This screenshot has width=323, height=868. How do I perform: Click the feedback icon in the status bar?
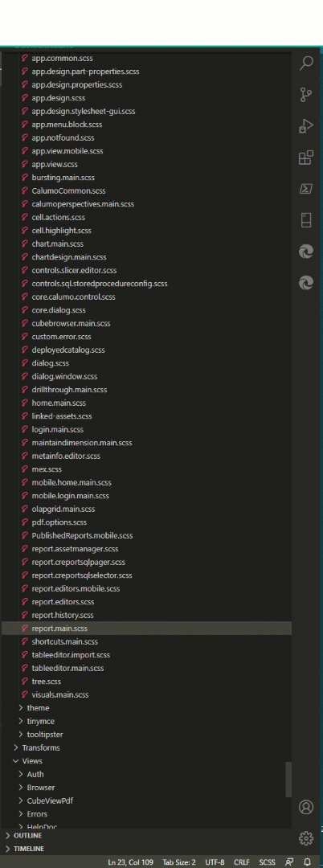click(x=289, y=862)
